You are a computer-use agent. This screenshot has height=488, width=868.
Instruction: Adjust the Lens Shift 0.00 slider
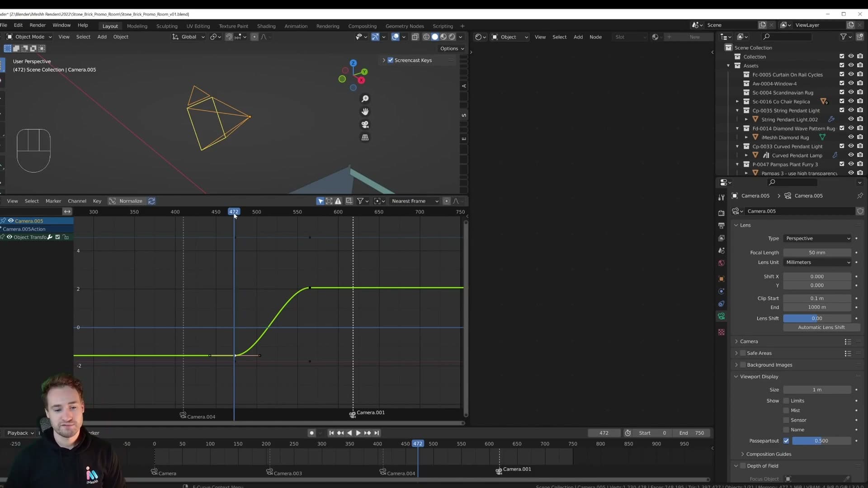(817, 318)
